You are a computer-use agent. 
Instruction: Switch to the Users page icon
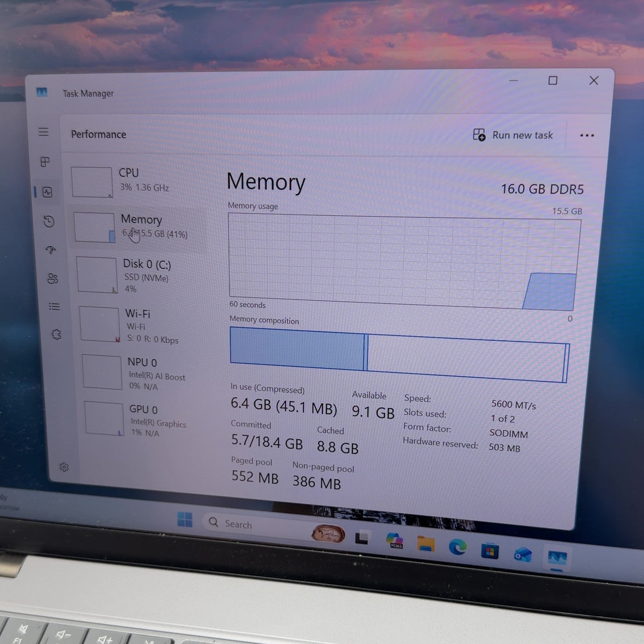(x=53, y=279)
